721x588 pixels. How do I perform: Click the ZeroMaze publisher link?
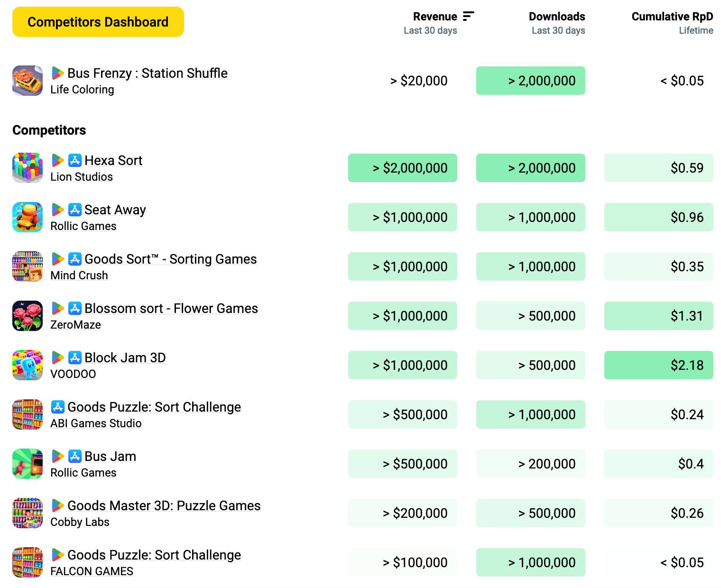[75, 325]
